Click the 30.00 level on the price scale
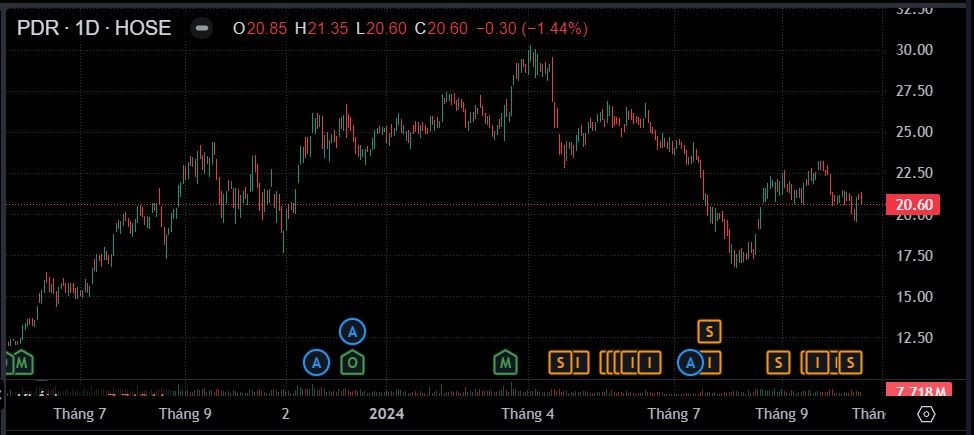 click(x=913, y=50)
